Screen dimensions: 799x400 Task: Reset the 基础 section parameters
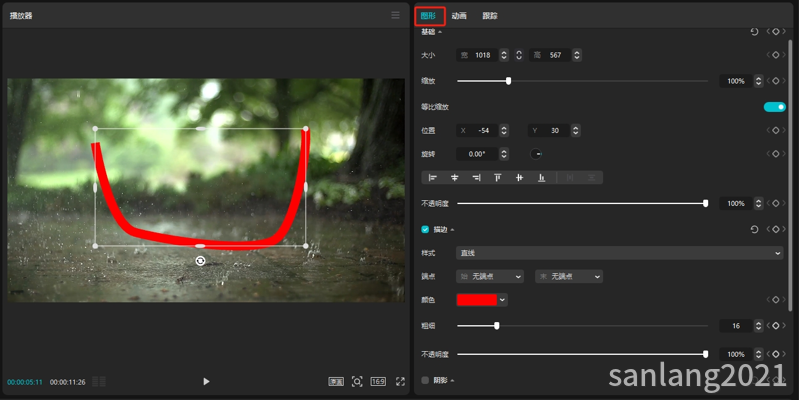pyautogui.click(x=754, y=32)
